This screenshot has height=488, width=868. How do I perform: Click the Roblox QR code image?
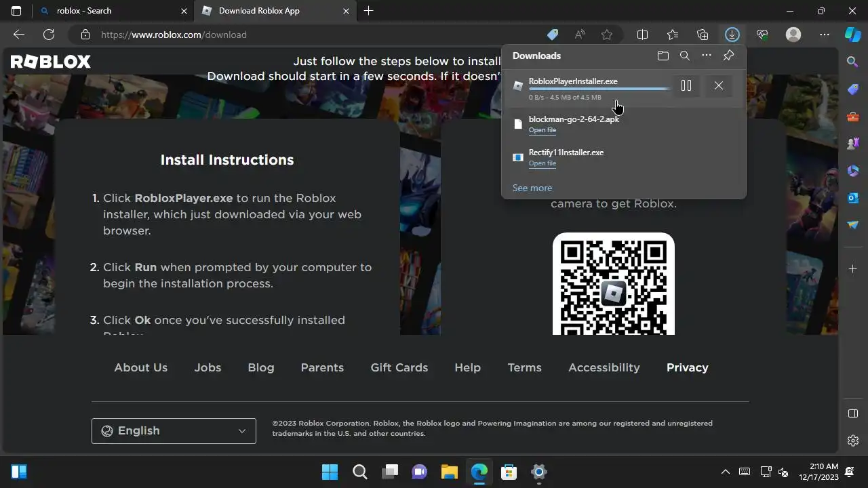[x=613, y=284]
